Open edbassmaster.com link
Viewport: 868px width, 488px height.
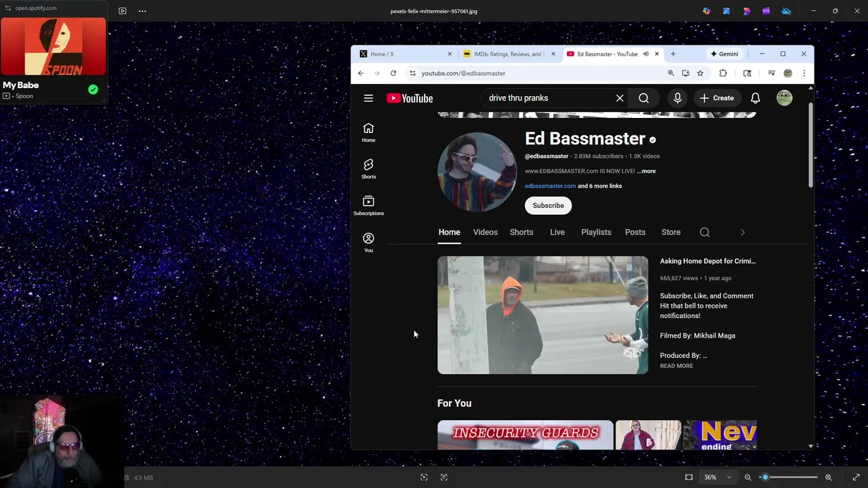pos(550,186)
